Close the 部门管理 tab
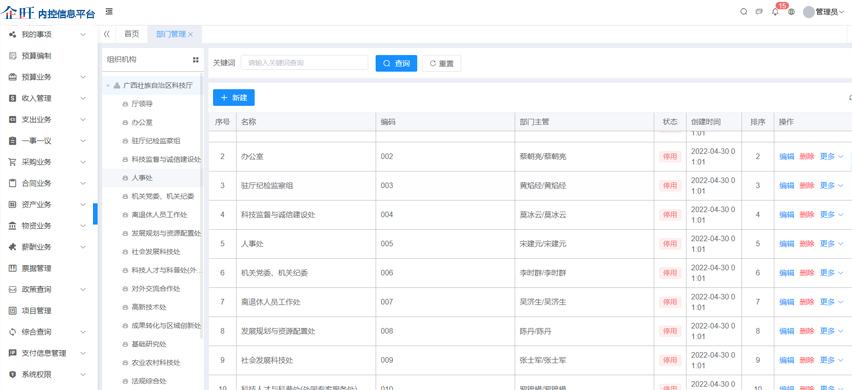The image size is (852, 390). (191, 34)
